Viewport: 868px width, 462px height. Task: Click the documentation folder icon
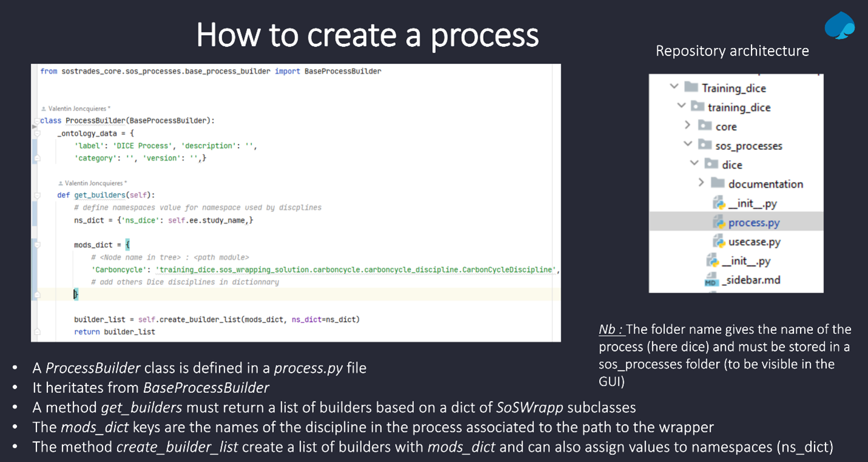[x=717, y=183]
